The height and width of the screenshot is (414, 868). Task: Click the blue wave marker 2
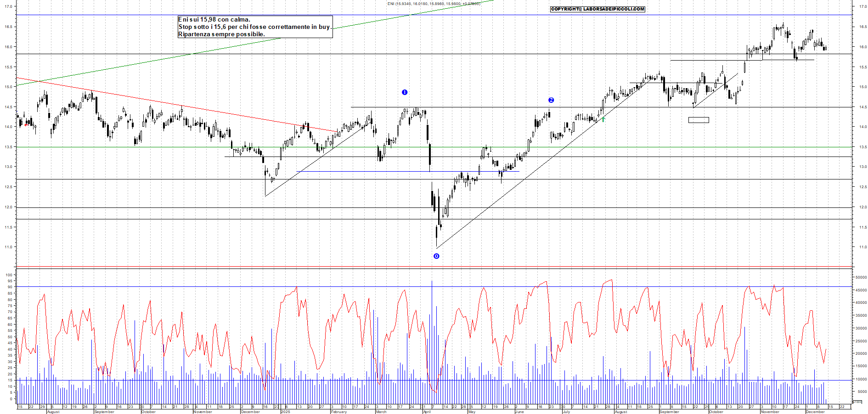click(x=551, y=100)
